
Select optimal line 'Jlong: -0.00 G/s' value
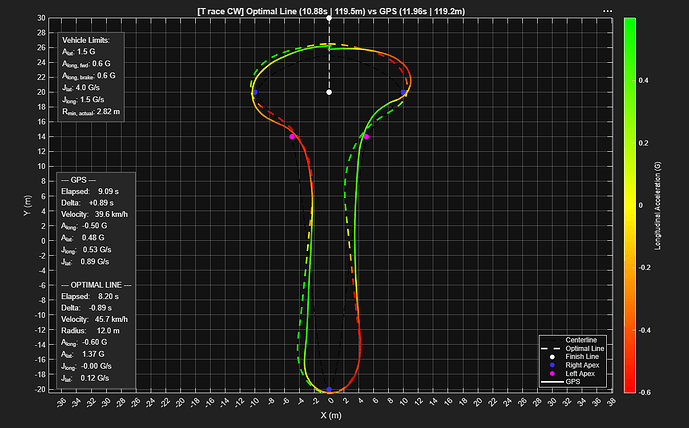click(86, 366)
